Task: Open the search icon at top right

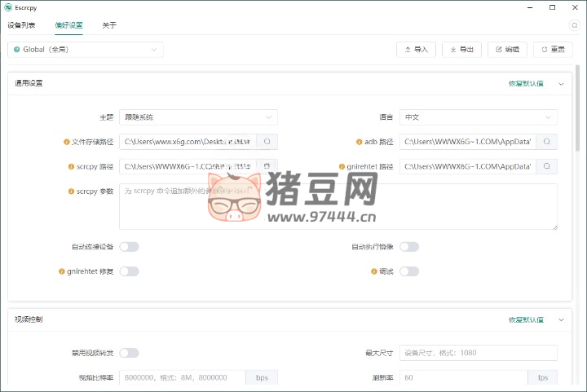Action: pyautogui.click(x=574, y=25)
